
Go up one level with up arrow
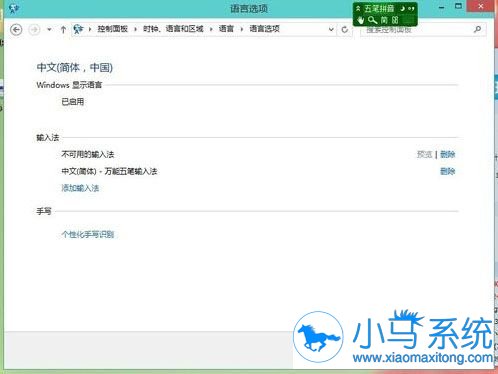coord(63,29)
